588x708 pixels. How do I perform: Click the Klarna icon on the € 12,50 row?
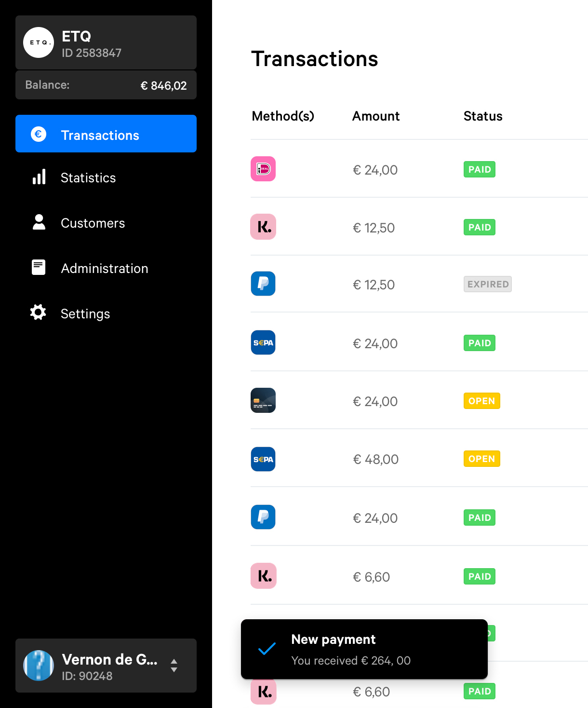tap(263, 227)
